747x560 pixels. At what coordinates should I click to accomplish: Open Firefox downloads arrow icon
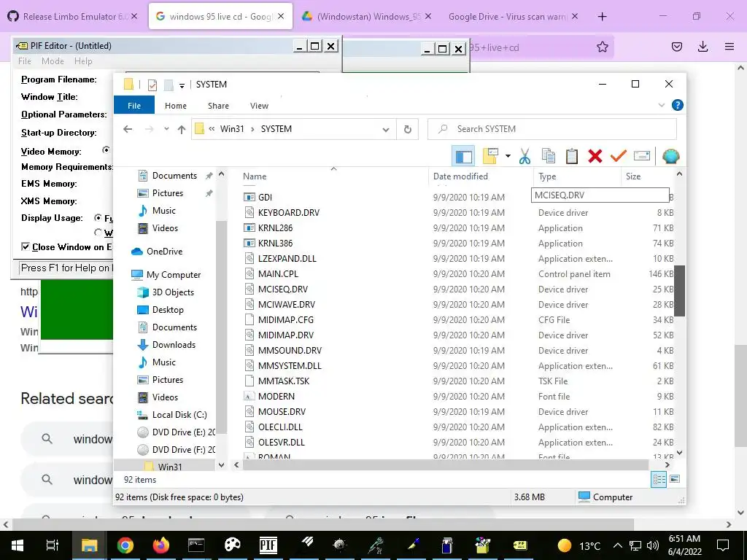703,47
